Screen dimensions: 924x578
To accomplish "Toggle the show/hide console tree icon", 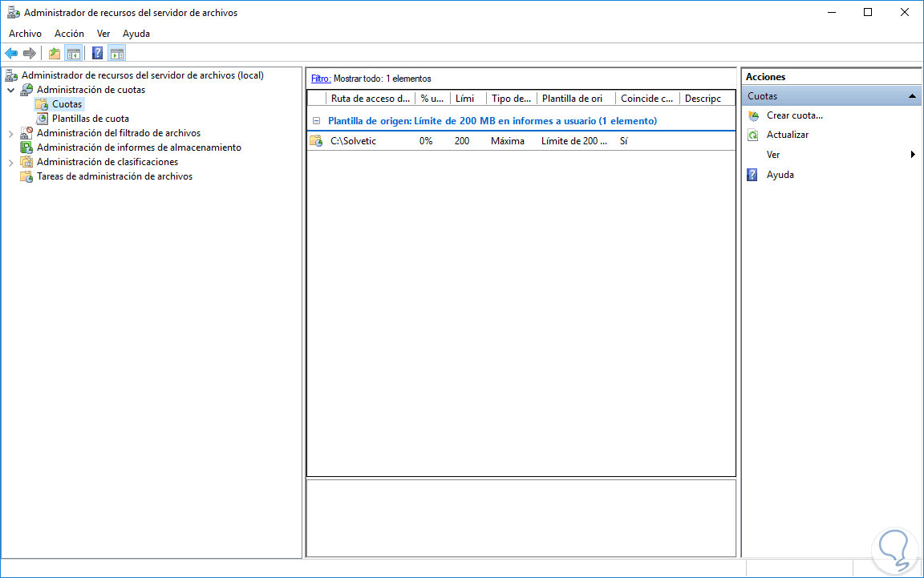I will [74, 54].
